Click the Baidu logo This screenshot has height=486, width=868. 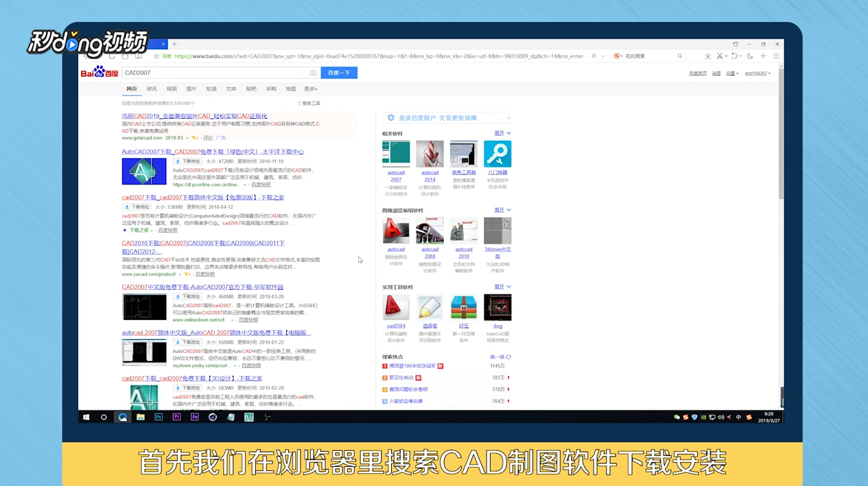(x=99, y=72)
